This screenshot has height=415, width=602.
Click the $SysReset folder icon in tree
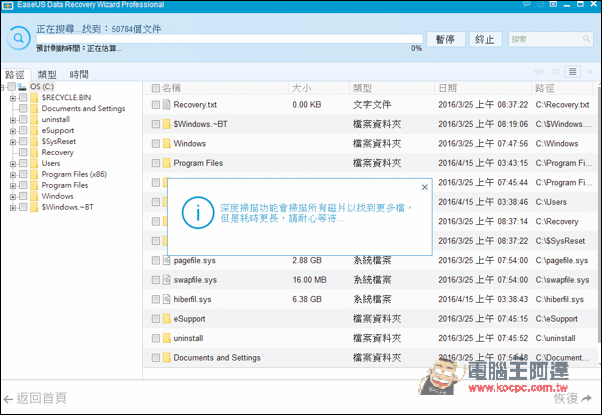[34, 141]
